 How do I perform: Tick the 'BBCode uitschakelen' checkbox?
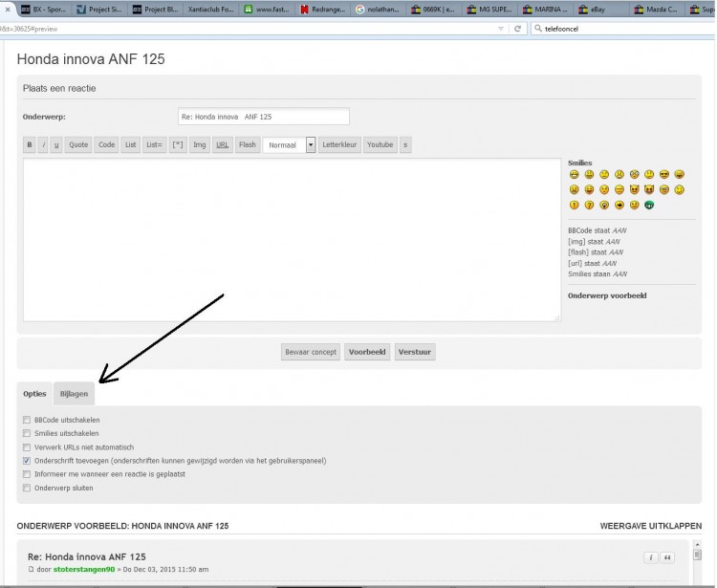(27, 420)
